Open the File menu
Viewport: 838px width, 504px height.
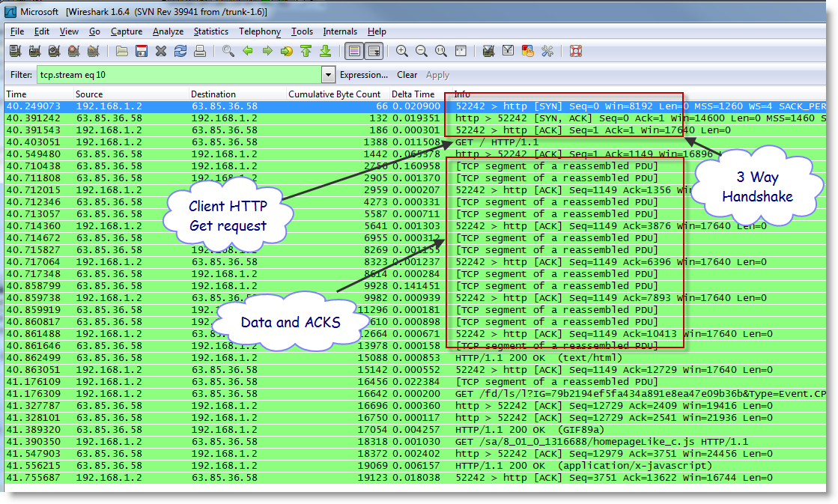click(17, 31)
